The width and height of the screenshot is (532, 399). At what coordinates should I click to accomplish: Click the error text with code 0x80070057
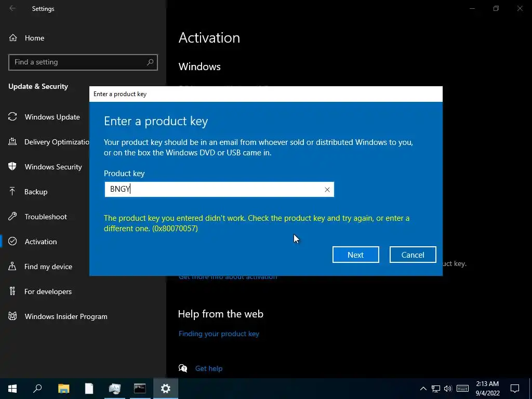tap(257, 223)
